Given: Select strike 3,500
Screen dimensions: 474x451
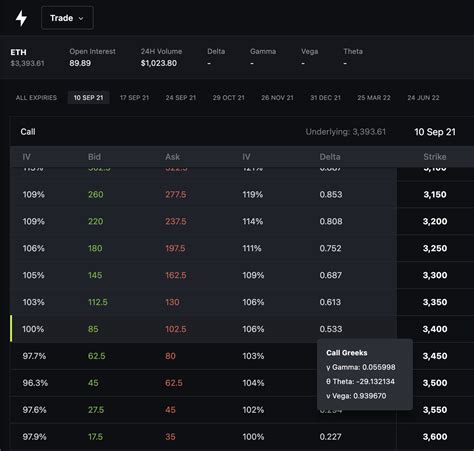Looking at the screenshot, I should pos(435,383).
